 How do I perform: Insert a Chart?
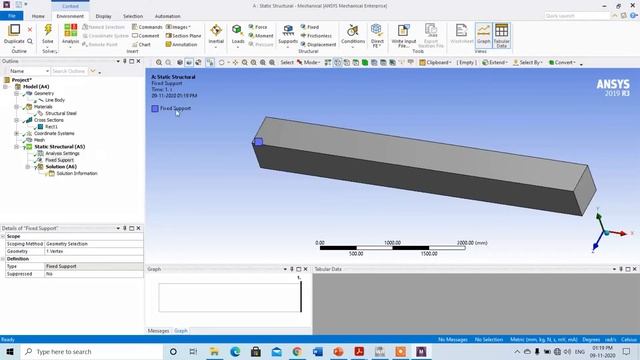tap(141, 44)
